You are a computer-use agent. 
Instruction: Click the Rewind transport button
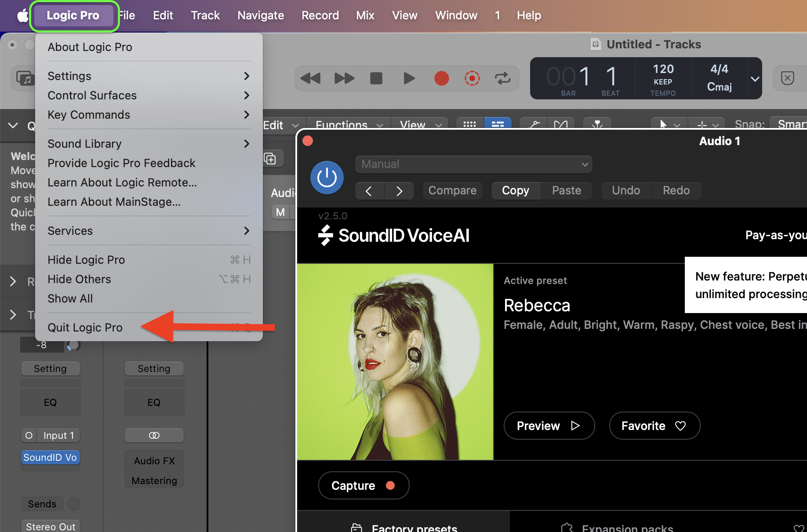click(x=310, y=78)
